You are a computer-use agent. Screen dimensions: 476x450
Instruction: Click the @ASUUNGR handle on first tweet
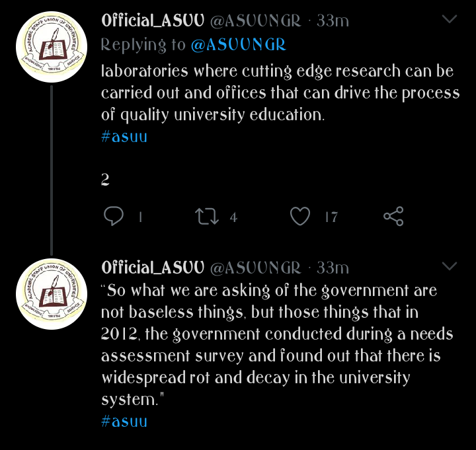tap(255, 21)
